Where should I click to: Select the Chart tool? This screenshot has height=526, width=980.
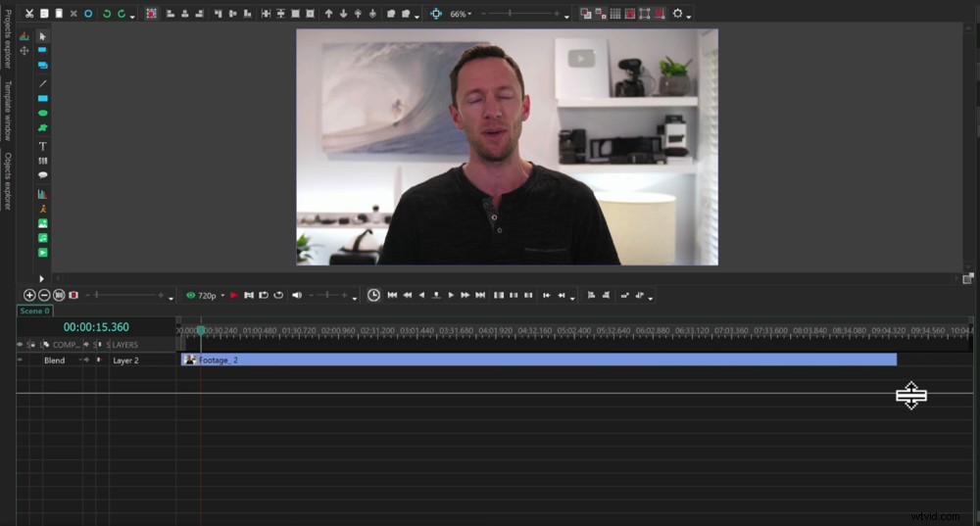pyautogui.click(x=42, y=194)
